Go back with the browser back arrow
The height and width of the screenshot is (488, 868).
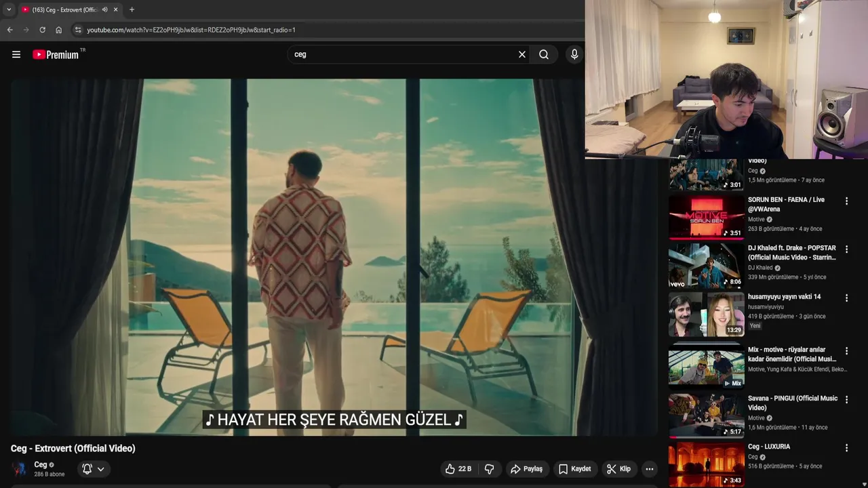coord(9,30)
